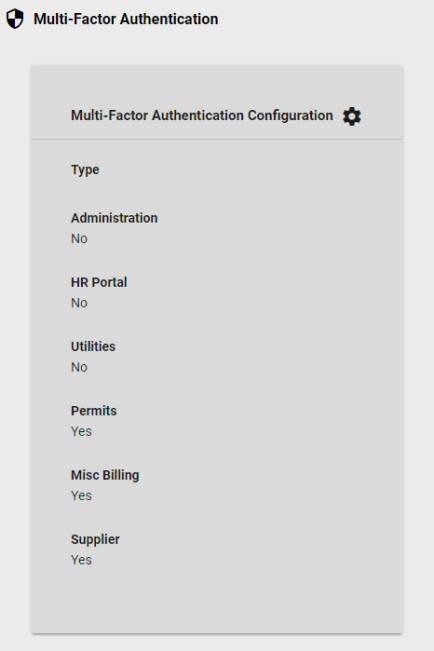Select the No value under Administration
Screen dimensions: 434x651
[79, 239]
